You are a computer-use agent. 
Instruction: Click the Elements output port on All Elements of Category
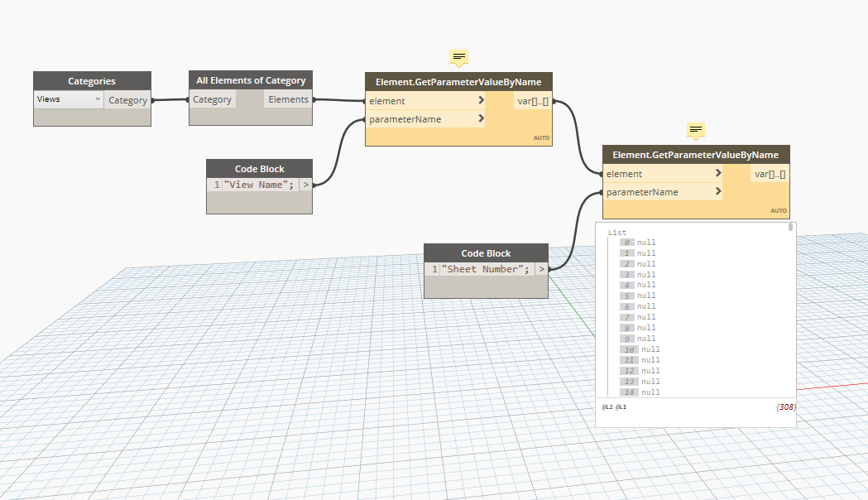[288, 99]
